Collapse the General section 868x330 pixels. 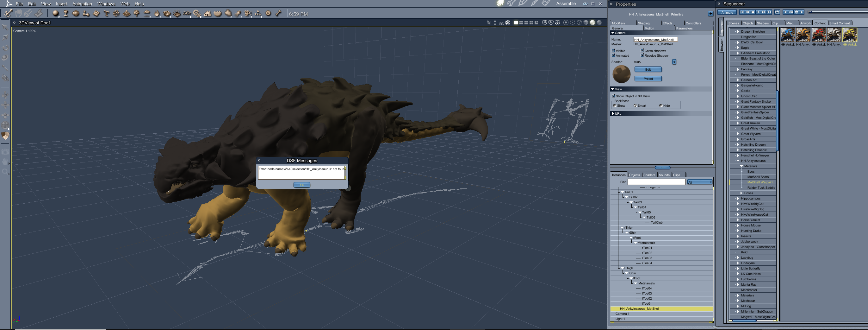click(613, 33)
